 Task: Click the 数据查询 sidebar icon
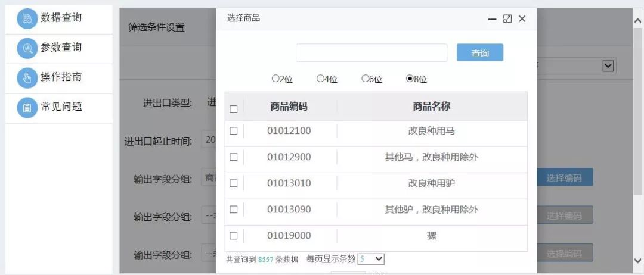27,19
